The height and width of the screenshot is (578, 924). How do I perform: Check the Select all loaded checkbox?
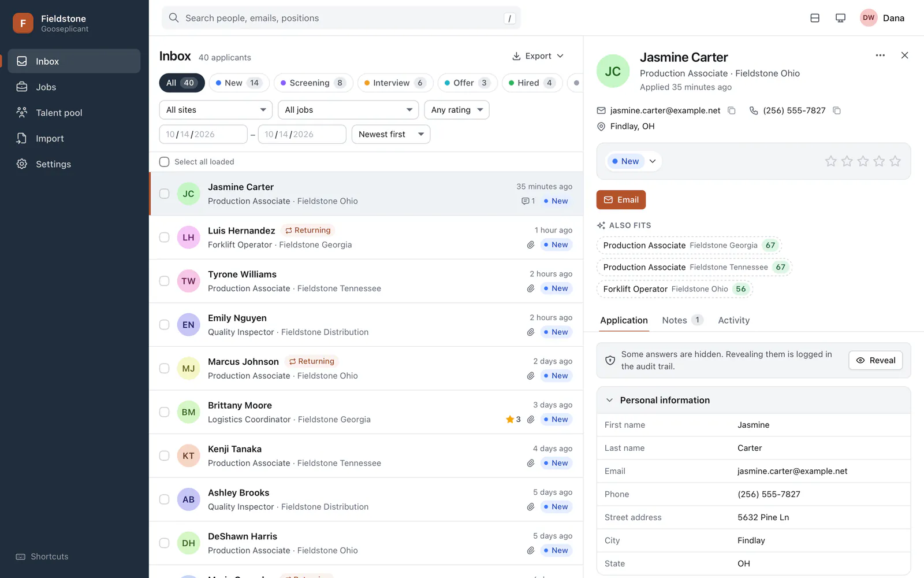pyautogui.click(x=165, y=162)
